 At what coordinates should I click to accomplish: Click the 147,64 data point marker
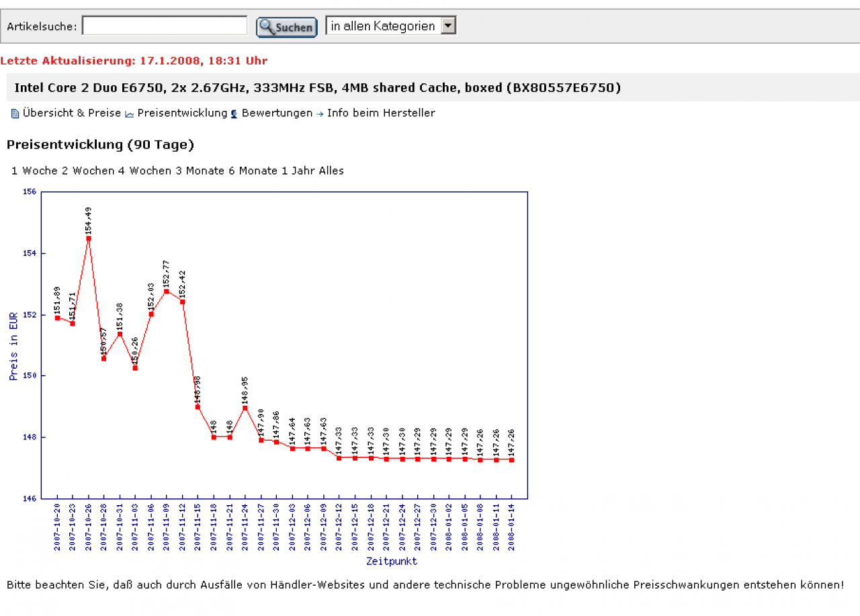(x=292, y=448)
